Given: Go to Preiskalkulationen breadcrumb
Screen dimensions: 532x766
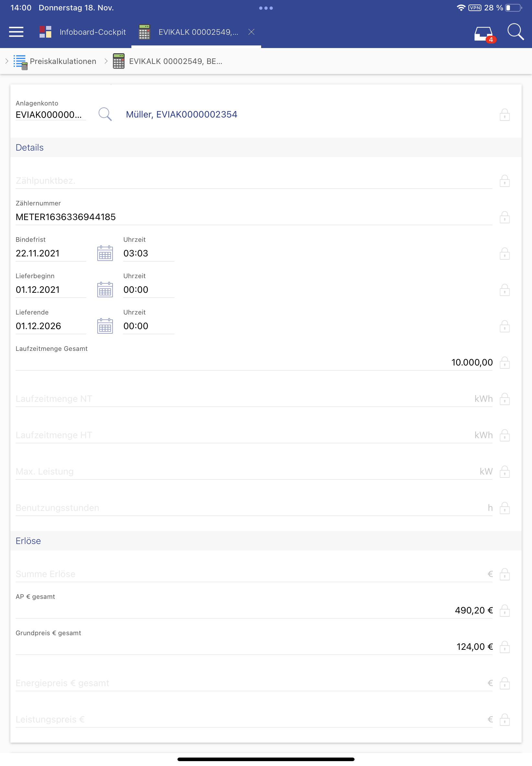Looking at the screenshot, I should pyautogui.click(x=63, y=61).
